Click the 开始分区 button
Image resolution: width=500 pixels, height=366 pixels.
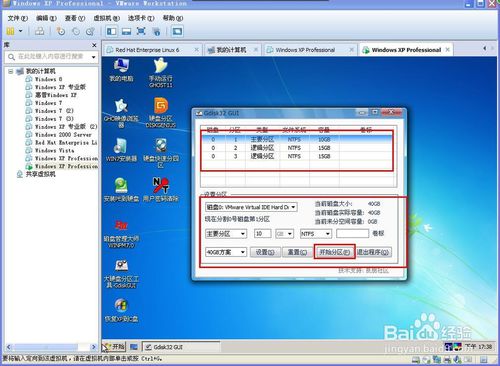coord(334,252)
